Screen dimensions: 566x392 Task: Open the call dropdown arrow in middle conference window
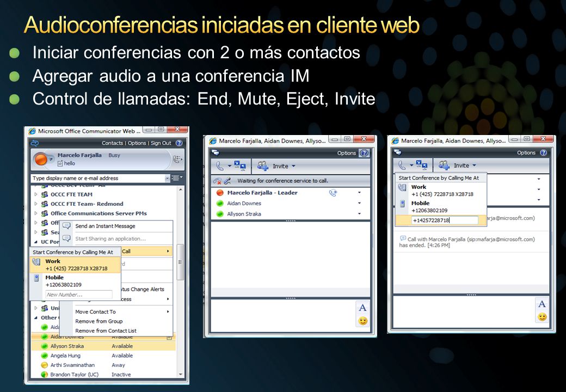(230, 166)
